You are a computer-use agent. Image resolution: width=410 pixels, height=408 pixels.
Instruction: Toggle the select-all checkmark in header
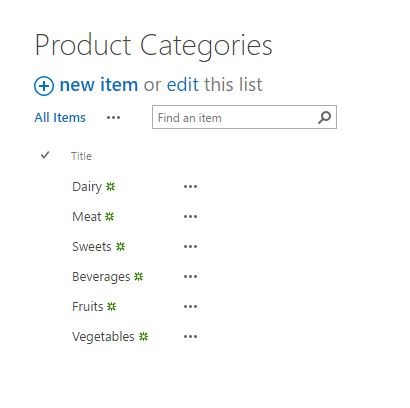click(45, 155)
